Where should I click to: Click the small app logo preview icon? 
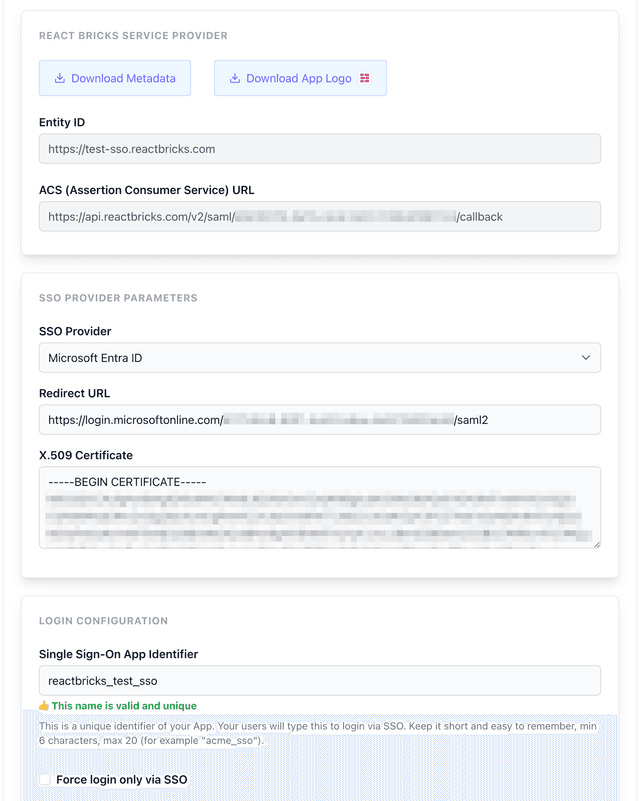(x=364, y=77)
